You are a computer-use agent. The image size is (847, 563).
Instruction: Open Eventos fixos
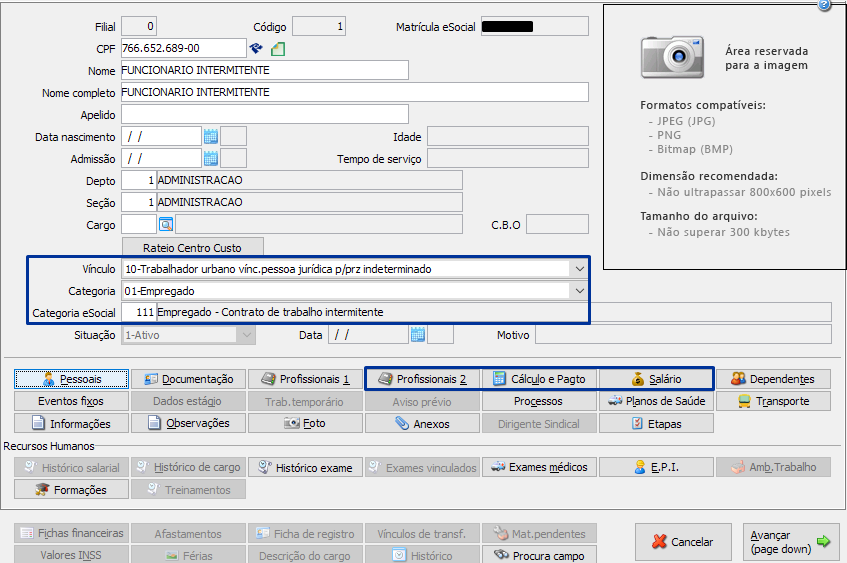pos(71,401)
